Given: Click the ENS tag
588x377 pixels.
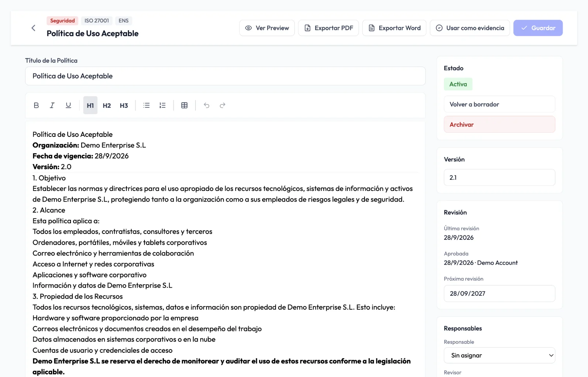Looking at the screenshot, I should coord(123,21).
